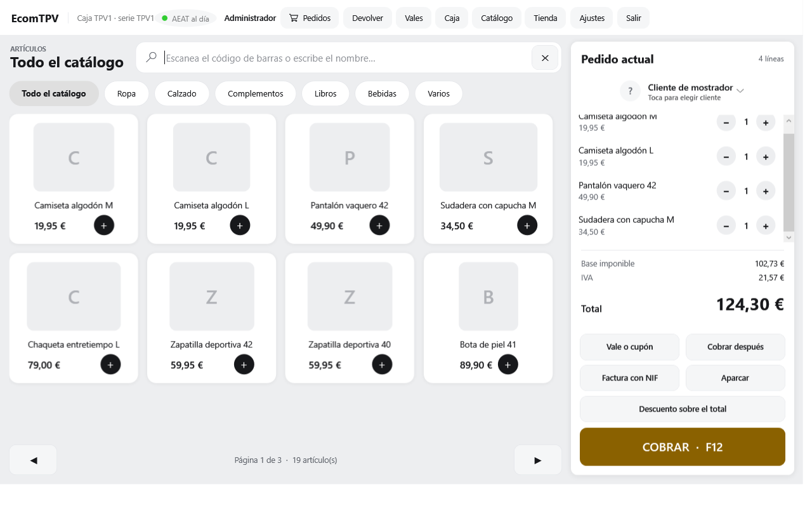Image resolution: width=812 pixels, height=508 pixels.
Task: Click the order list scrollbar down arrow
Action: tap(789, 237)
